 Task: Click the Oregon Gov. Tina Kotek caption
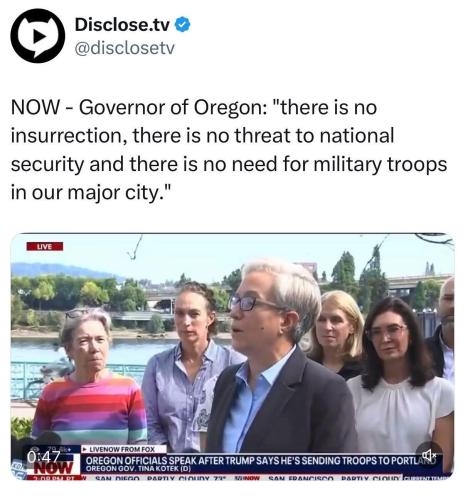[x=138, y=469]
